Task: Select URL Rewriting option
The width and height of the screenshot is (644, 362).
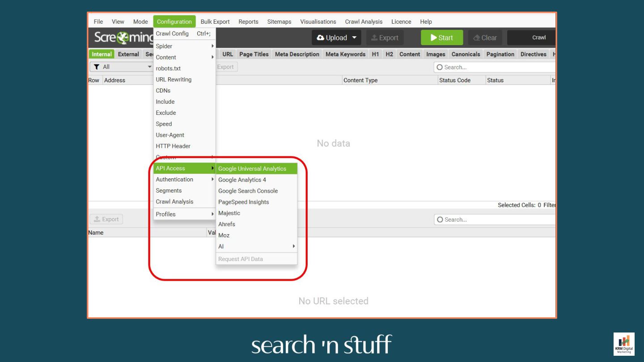Action: tap(184, 80)
